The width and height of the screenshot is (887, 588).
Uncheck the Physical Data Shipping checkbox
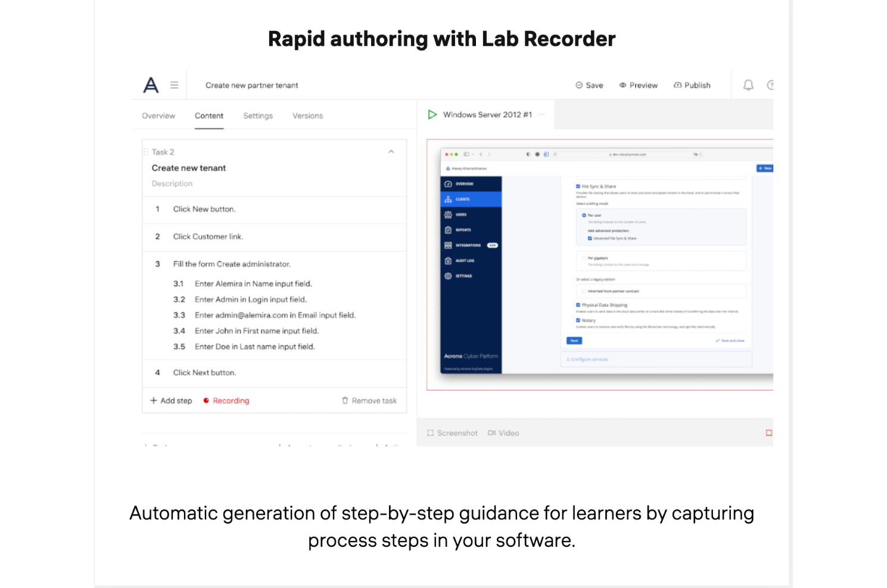(578, 305)
